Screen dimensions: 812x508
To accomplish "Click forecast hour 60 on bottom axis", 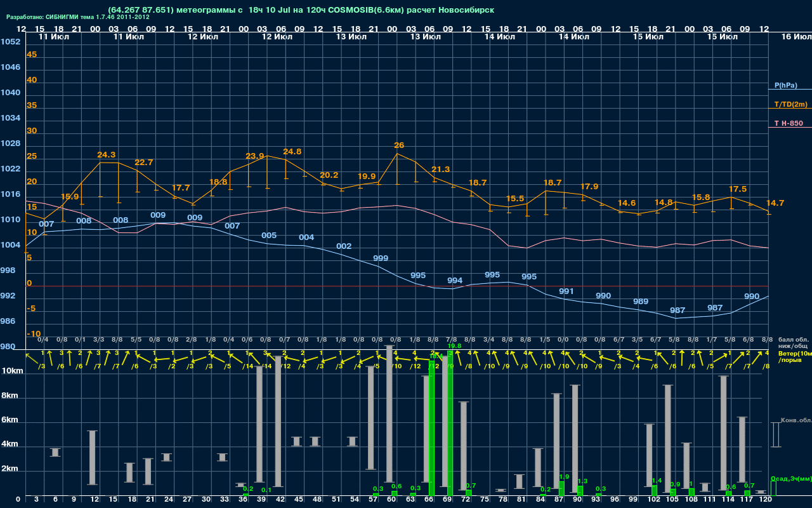I will [x=392, y=500].
